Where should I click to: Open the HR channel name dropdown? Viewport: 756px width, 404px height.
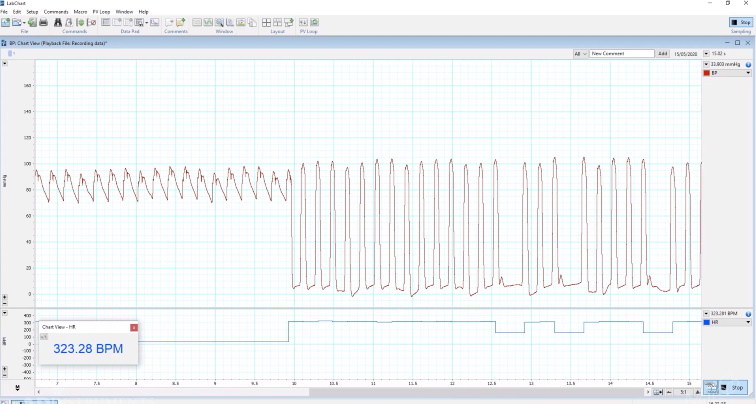pyautogui.click(x=748, y=322)
